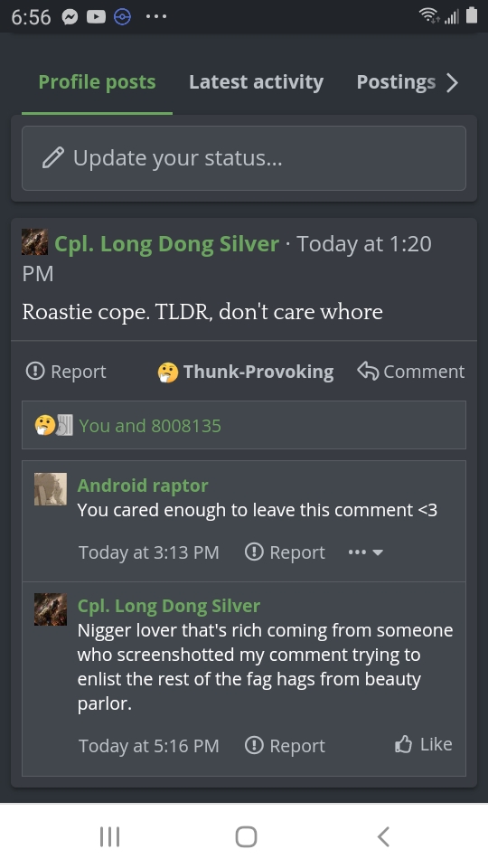This screenshot has height=868, width=488.
Task: Like the 5:16 PM comment
Action: click(423, 744)
